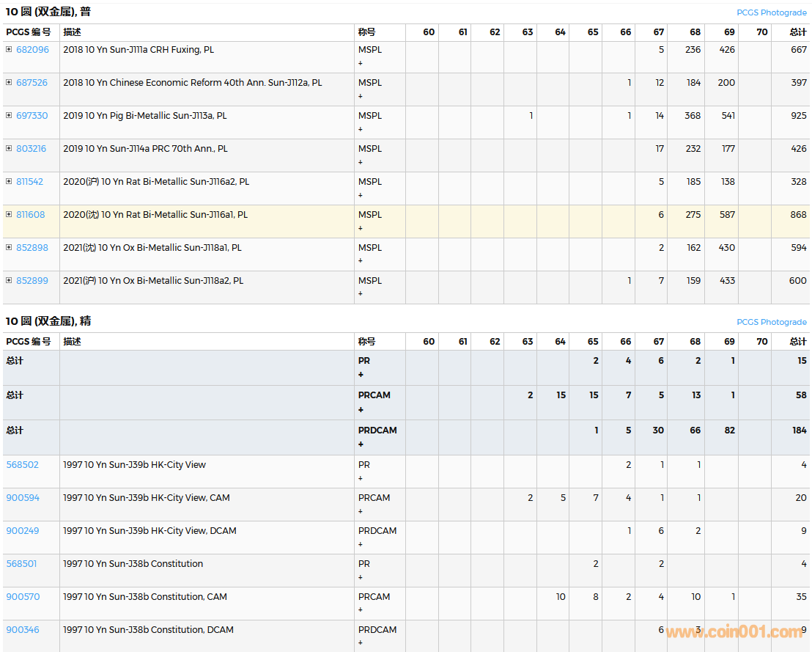The width and height of the screenshot is (812, 652).
Task: Open PCGS number 568501 Constitution link
Action: 22,564
